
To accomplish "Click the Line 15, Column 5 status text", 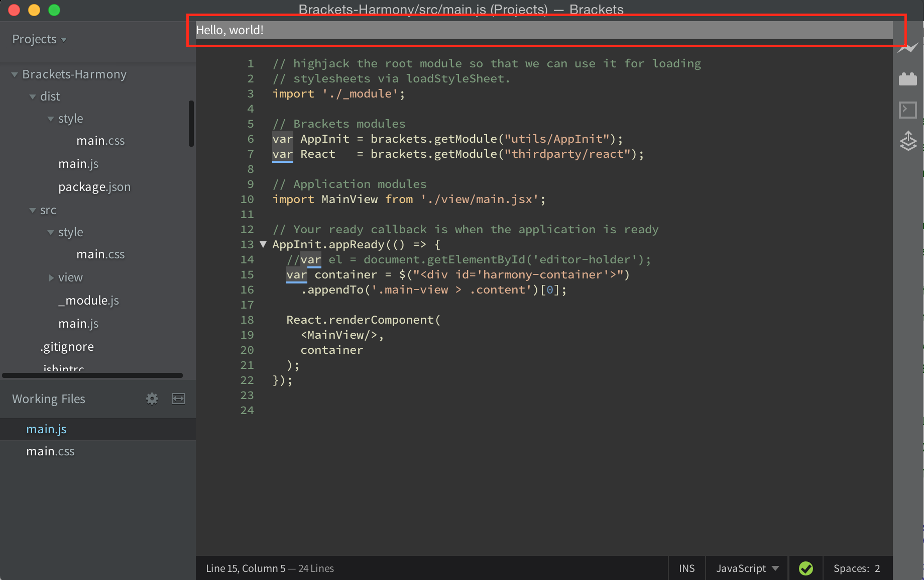I will 246,568.
